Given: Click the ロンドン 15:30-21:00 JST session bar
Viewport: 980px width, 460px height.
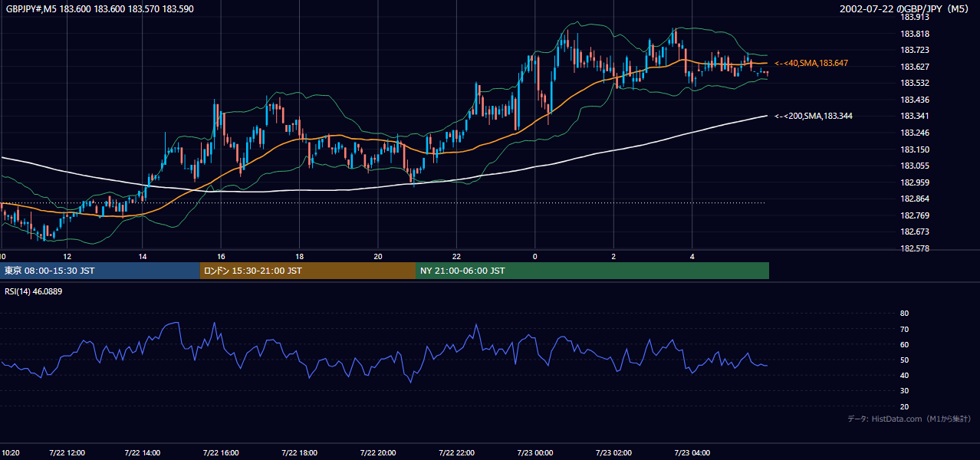Looking at the screenshot, I should point(307,271).
